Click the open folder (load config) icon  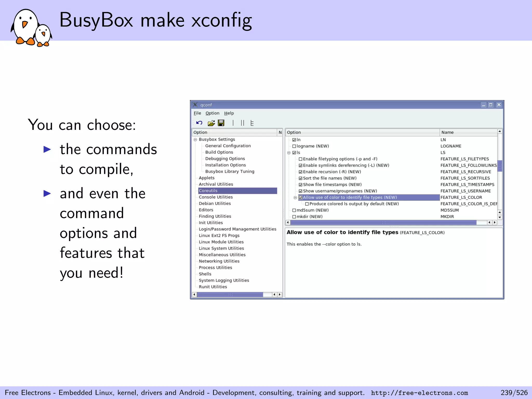(x=211, y=123)
